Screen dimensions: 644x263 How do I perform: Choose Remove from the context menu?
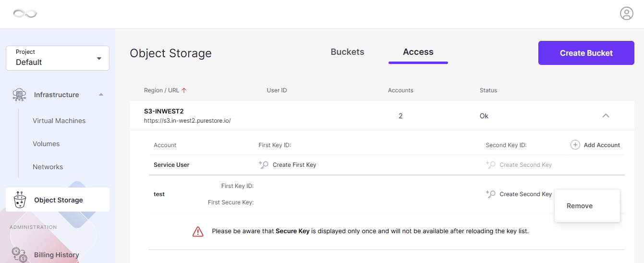[580, 206]
